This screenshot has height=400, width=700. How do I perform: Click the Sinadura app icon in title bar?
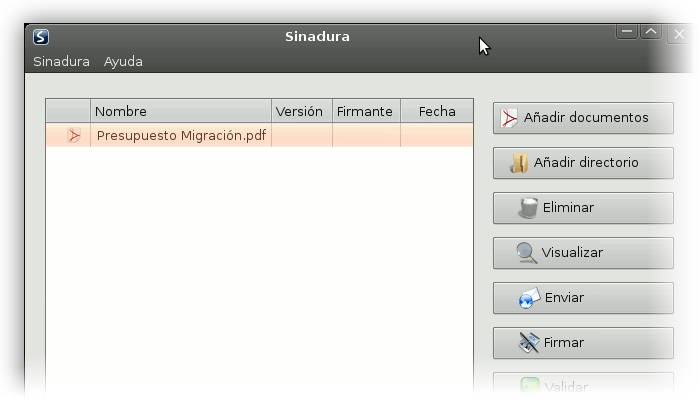[x=41, y=37]
